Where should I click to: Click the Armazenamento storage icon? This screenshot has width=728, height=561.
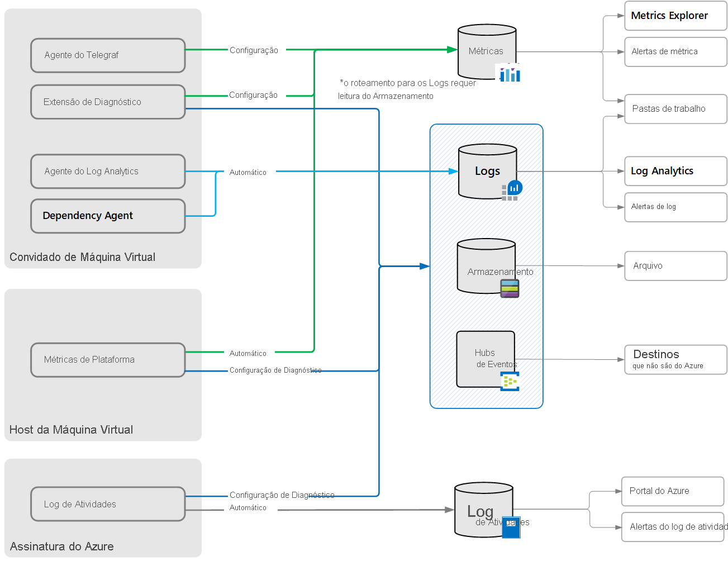point(510,288)
